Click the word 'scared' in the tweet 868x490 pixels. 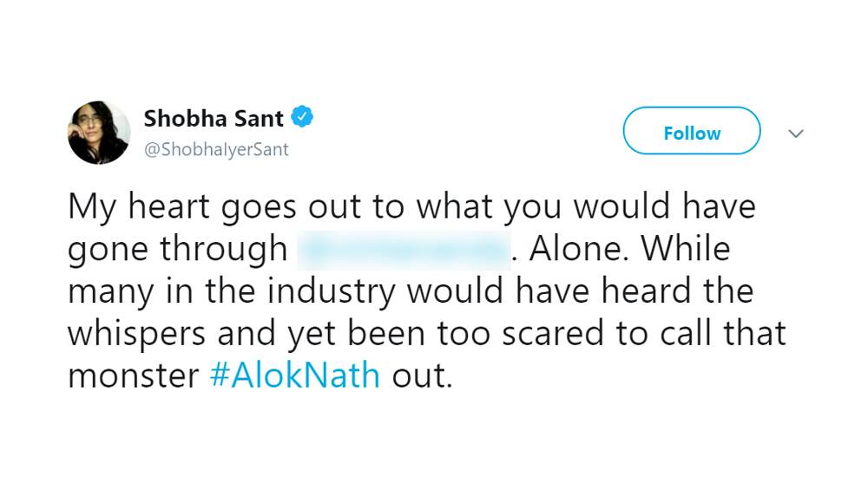click(x=552, y=334)
